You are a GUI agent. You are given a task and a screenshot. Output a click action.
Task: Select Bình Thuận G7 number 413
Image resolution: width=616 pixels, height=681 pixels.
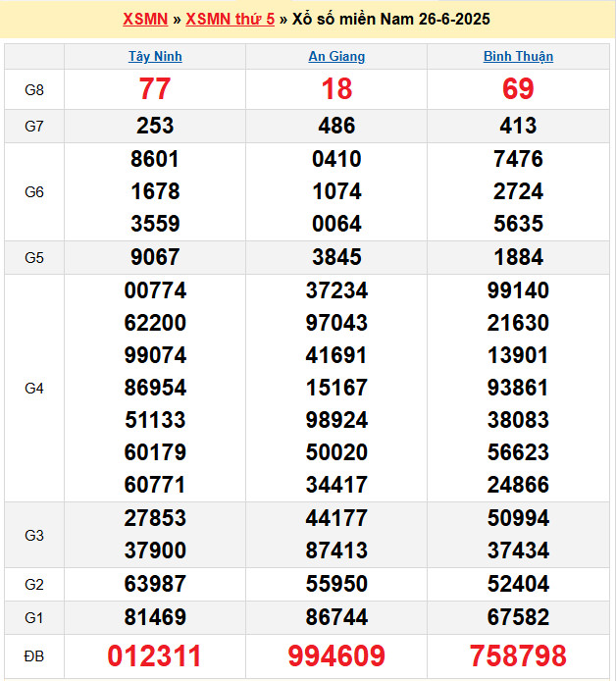[x=518, y=126]
